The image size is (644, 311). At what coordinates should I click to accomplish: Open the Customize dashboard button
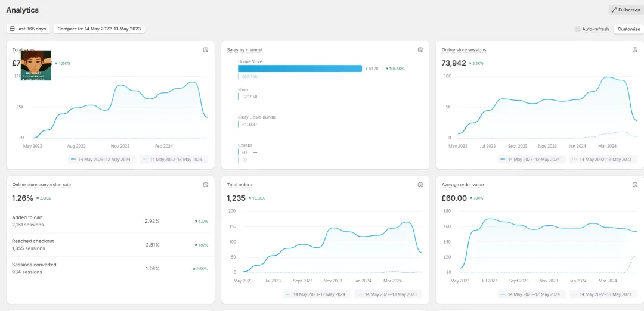coord(629,29)
